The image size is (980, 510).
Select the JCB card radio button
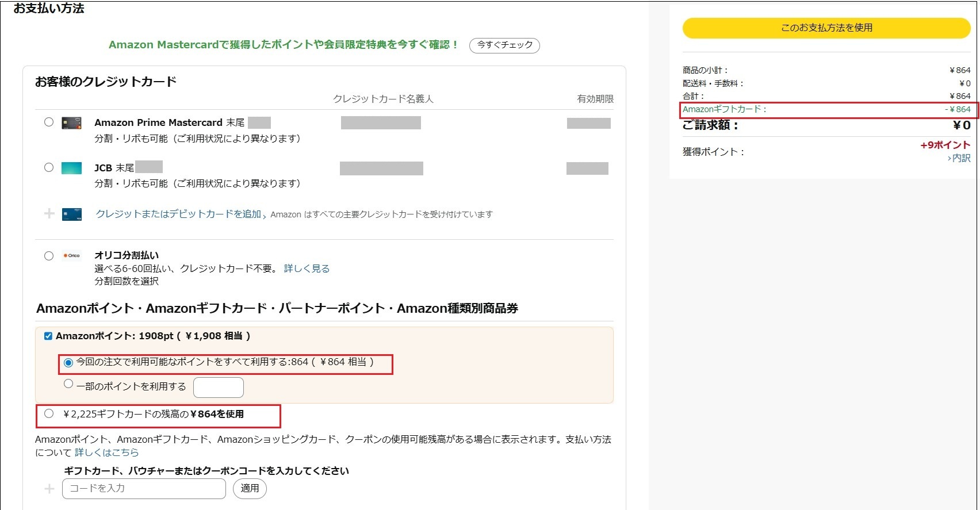coord(49,167)
